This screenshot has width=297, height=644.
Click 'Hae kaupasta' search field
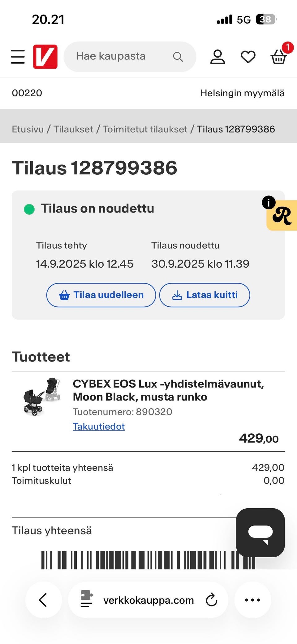coord(118,57)
